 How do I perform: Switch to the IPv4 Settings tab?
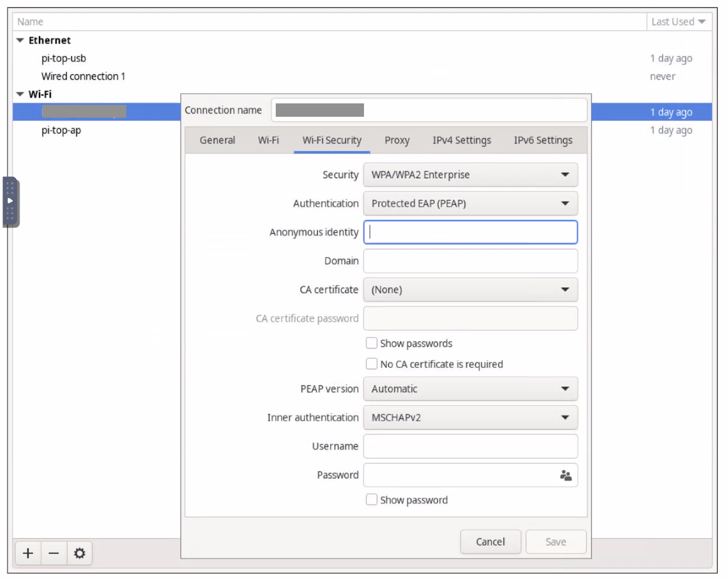tap(461, 140)
